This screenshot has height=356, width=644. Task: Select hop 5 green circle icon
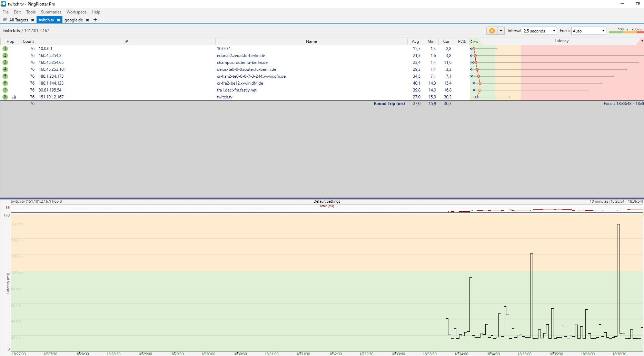click(5, 76)
